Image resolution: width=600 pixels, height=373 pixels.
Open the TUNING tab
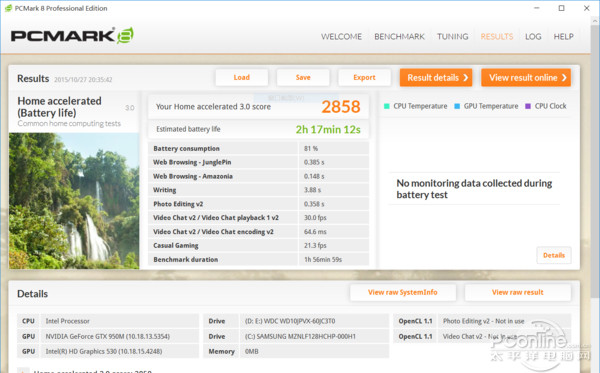[x=452, y=37]
